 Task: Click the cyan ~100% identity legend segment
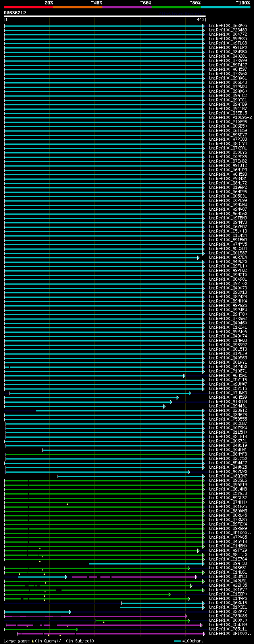(225, 7)
